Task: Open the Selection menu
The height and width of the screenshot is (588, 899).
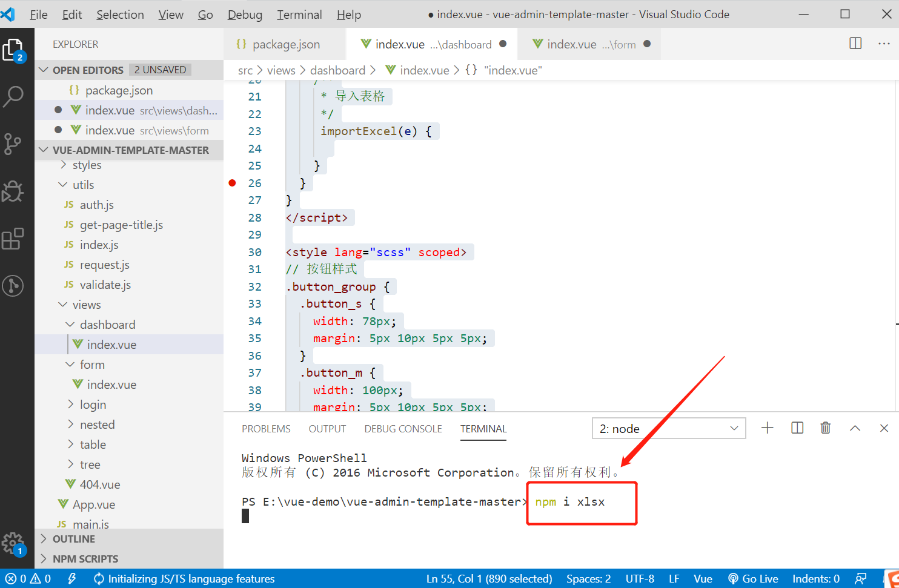Action: click(120, 15)
